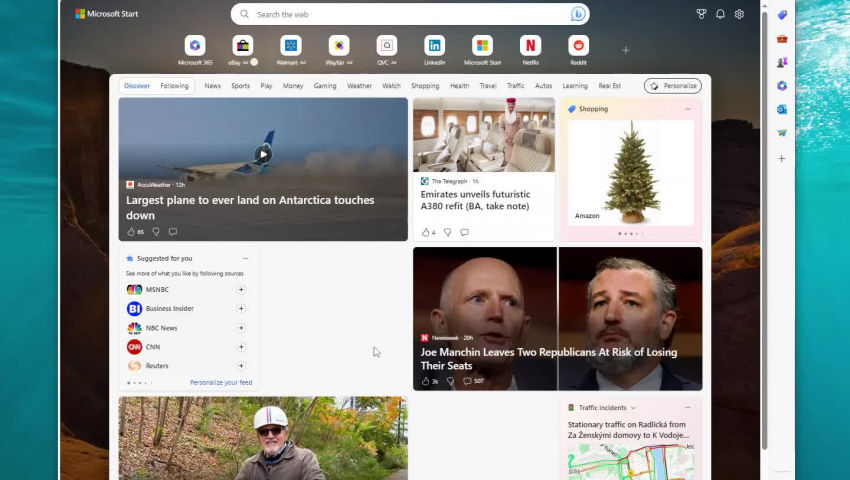
Task: Open page settings gear icon
Action: (x=739, y=14)
